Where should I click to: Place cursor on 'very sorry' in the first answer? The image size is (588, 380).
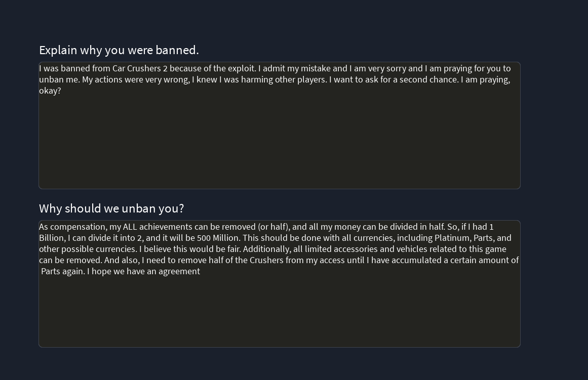coord(386,68)
